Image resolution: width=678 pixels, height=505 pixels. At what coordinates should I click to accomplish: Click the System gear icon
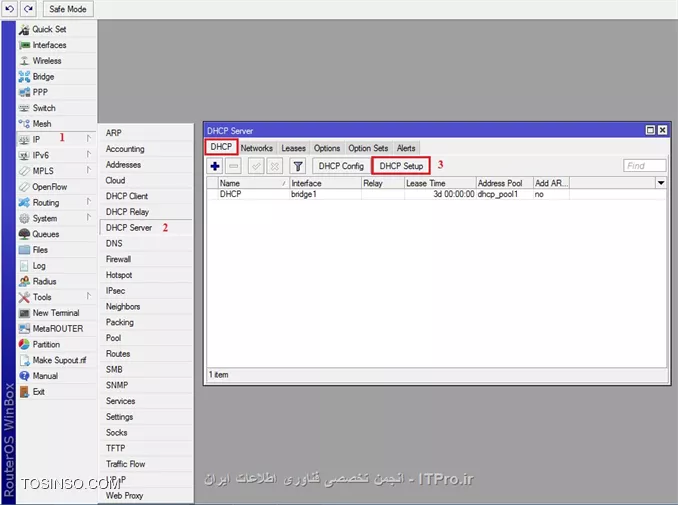(25, 218)
